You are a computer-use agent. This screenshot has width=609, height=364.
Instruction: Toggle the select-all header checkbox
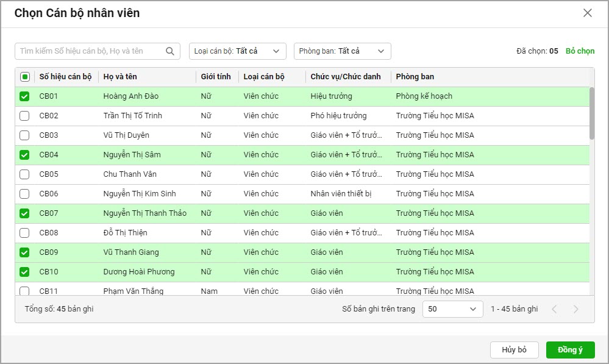(25, 77)
